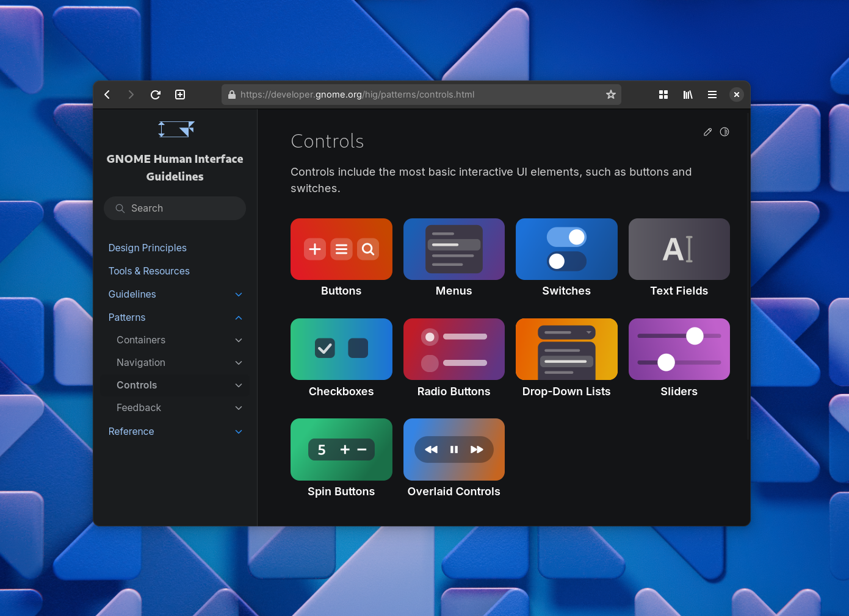Image resolution: width=849 pixels, height=616 pixels.
Task: Open the bookmarks library icon
Action: pos(688,95)
